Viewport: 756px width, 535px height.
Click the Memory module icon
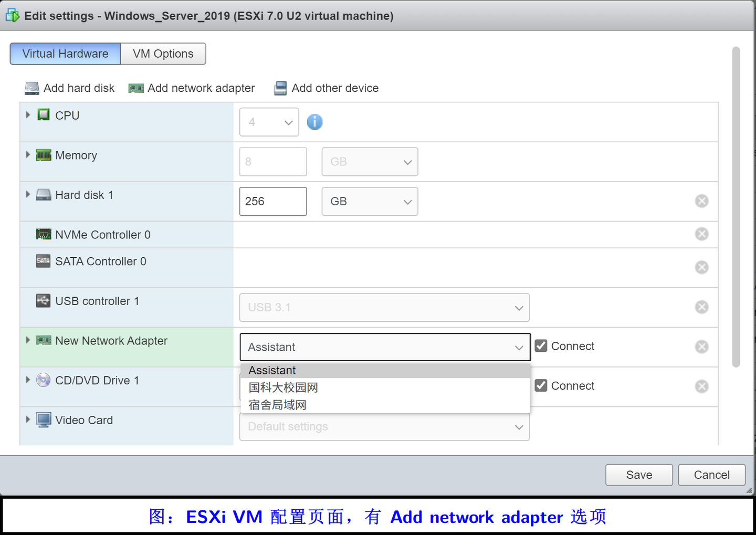(44, 155)
